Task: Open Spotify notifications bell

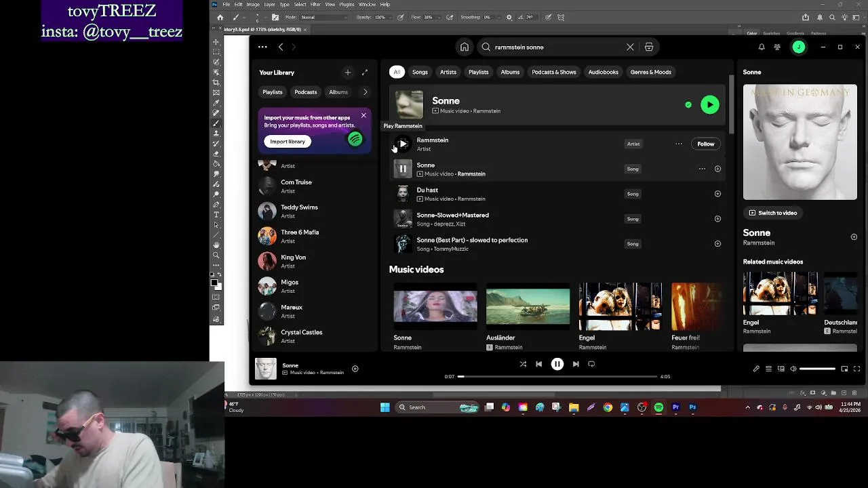Action: (762, 47)
